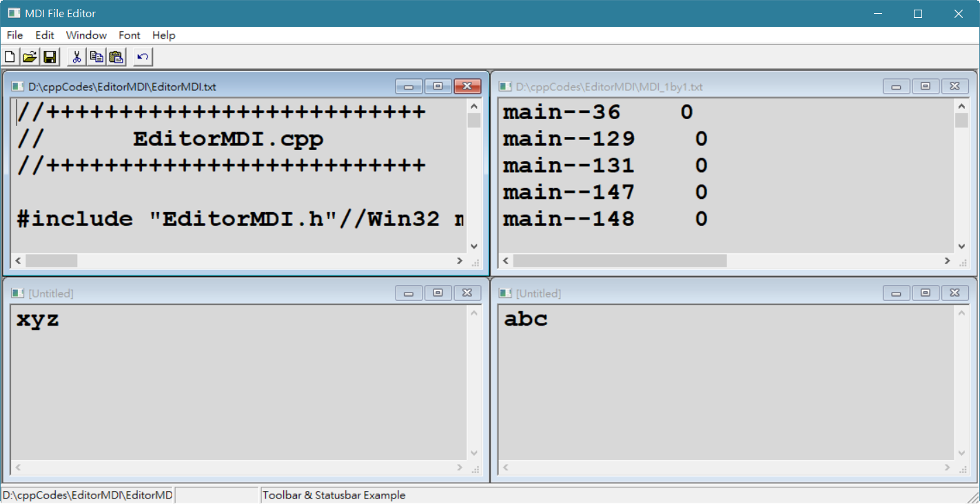Open the Edit menu

(44, 34)
